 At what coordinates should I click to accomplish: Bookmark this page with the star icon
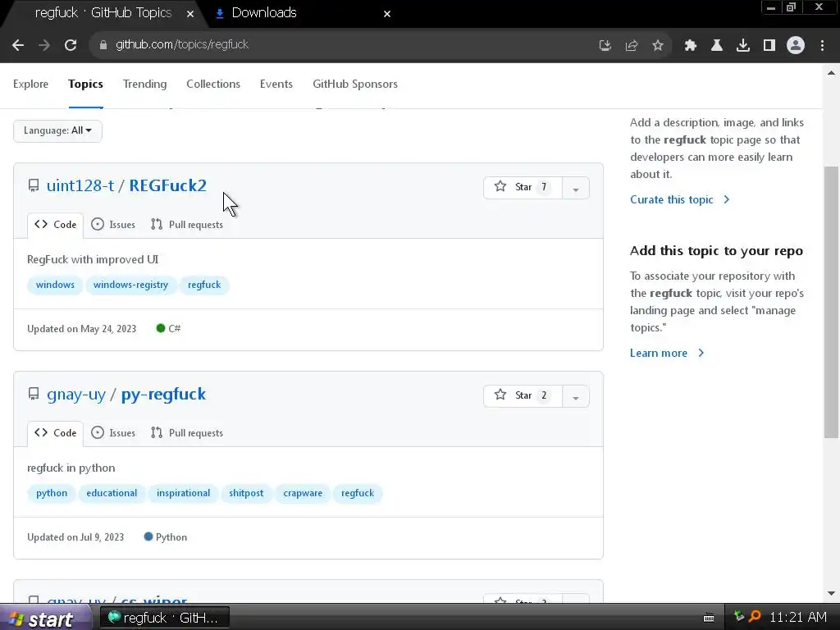click(658, 46)
